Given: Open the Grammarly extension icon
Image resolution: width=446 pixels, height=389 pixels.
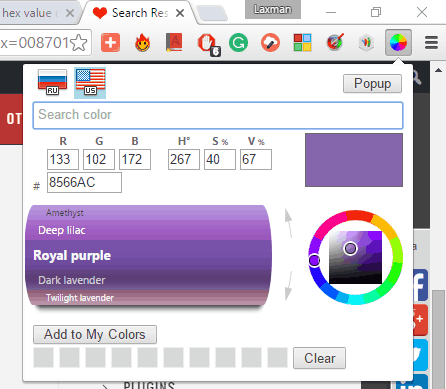Looking at the screenshot, I should coord(238,43).
